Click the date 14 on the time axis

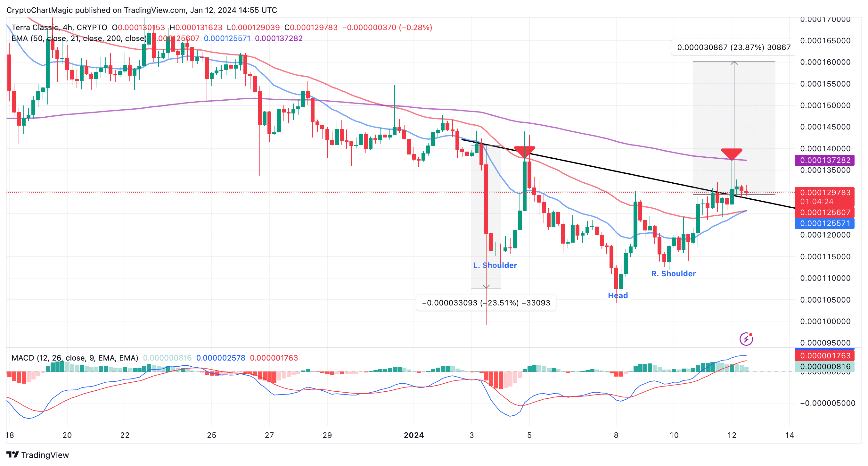[x=790, y=435]
